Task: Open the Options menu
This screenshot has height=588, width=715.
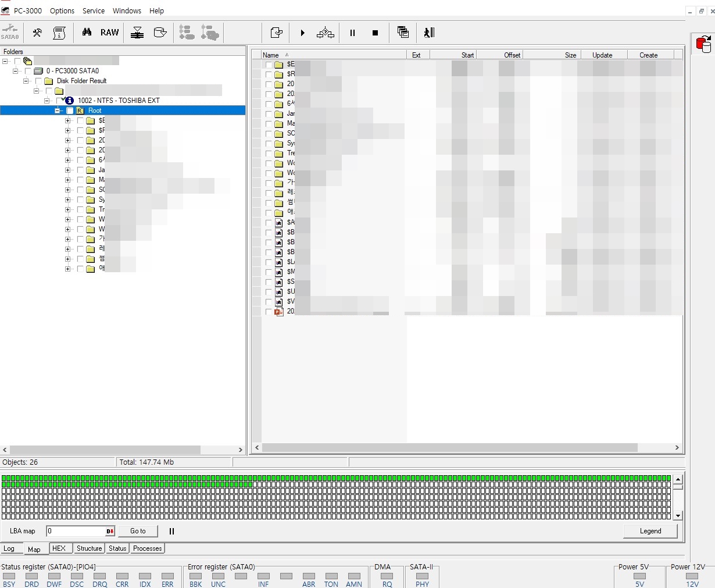Action: click(x=62, y=10)
